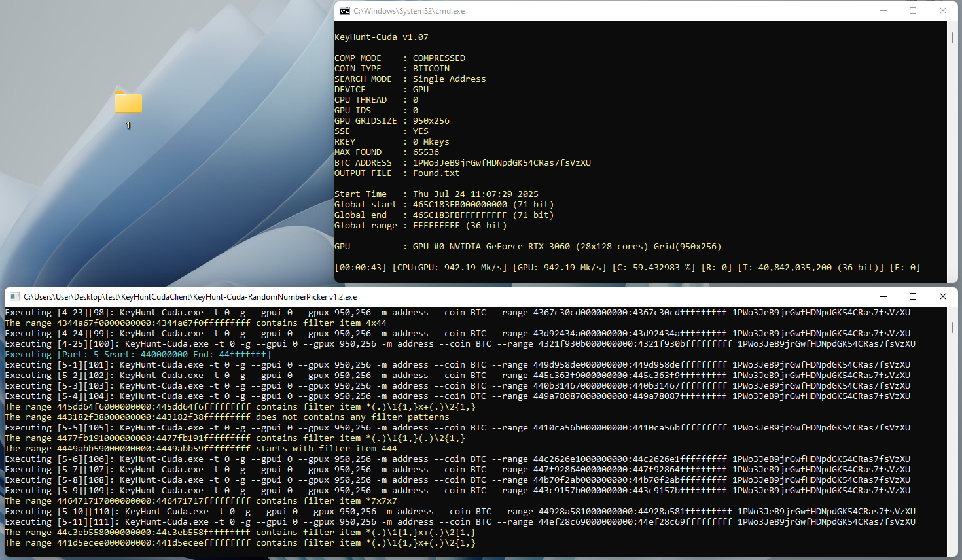
Task: Click the 'Executing [5-5][105]' output line
Action: tap(457, 428)
